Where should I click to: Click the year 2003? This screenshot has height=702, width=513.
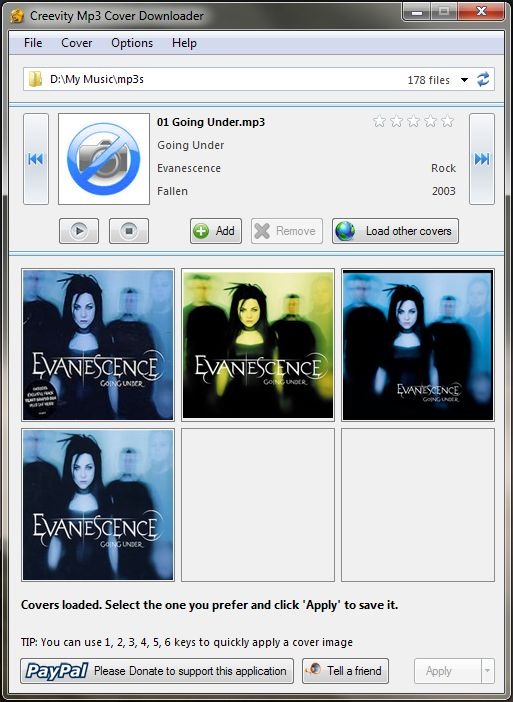click(x=444, y=191)
